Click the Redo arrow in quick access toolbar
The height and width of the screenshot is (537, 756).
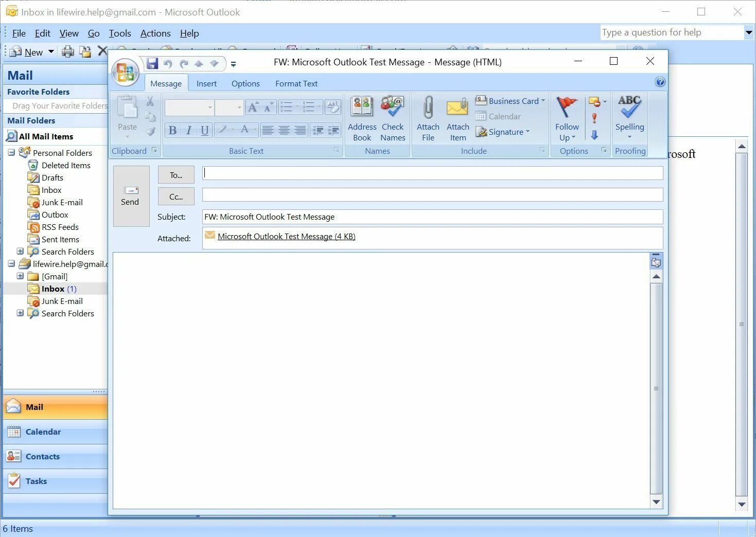[x=184, y=64]
